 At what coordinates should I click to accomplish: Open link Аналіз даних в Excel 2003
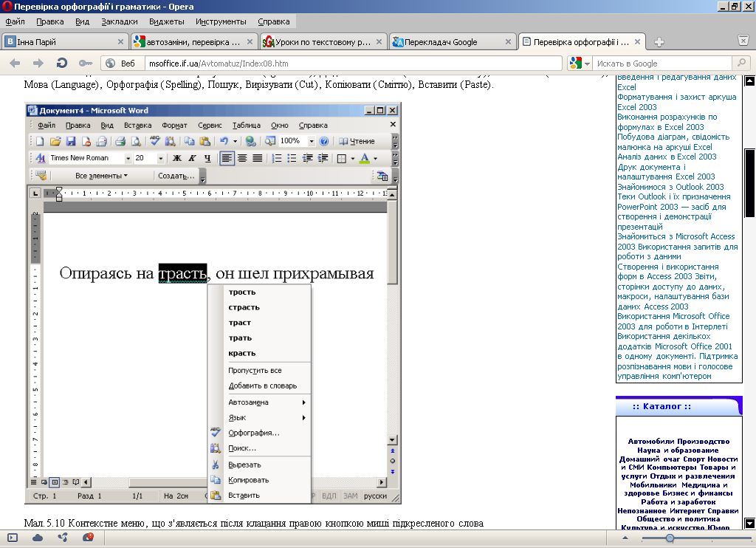point(667,157)
